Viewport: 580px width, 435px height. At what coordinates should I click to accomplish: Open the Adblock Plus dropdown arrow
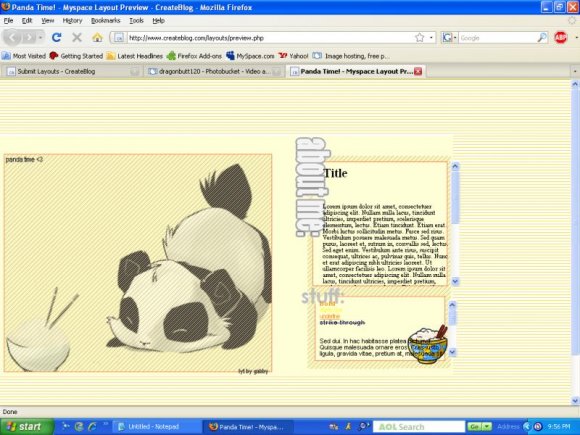tap(576, 37)
